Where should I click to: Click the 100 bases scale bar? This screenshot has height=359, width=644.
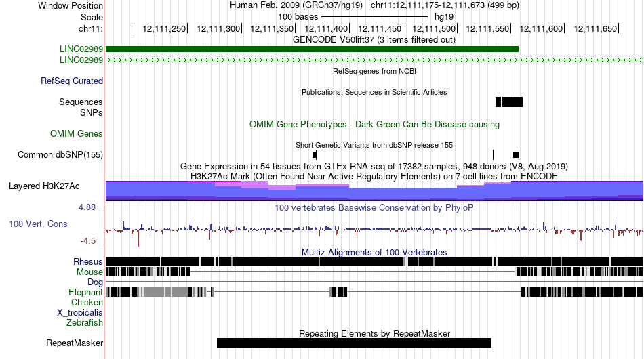pos(375,17)
